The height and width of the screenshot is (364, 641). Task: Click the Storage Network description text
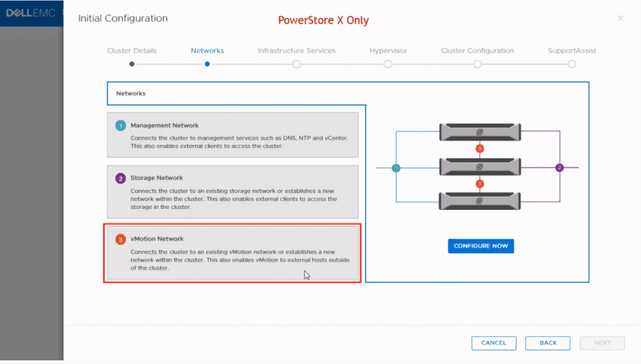pyautogui.click(x=234, y=199)
